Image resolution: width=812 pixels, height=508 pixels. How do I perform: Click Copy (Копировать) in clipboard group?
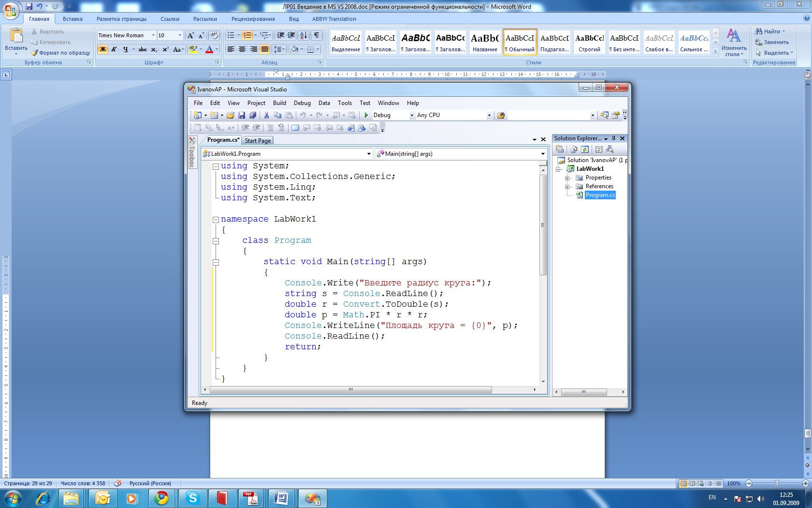click(51, 42)
